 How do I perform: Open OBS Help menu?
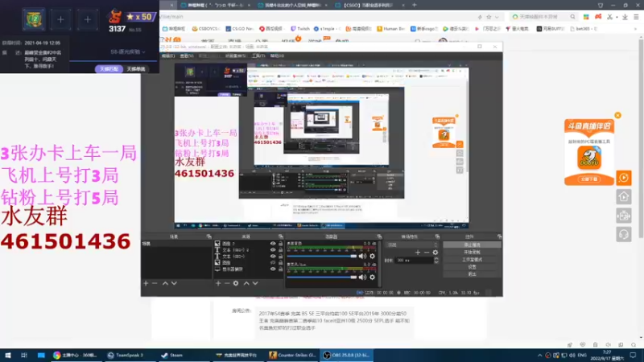point(277,56)
